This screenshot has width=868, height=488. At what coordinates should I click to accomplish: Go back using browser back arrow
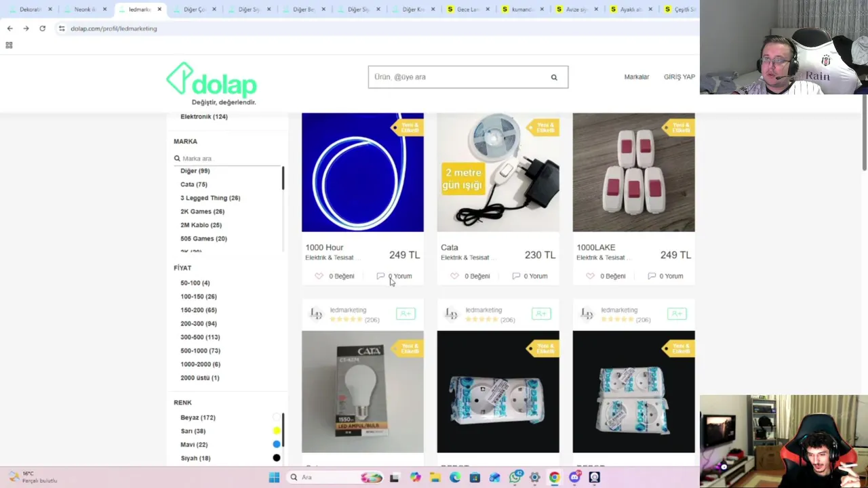coord(9,28)
